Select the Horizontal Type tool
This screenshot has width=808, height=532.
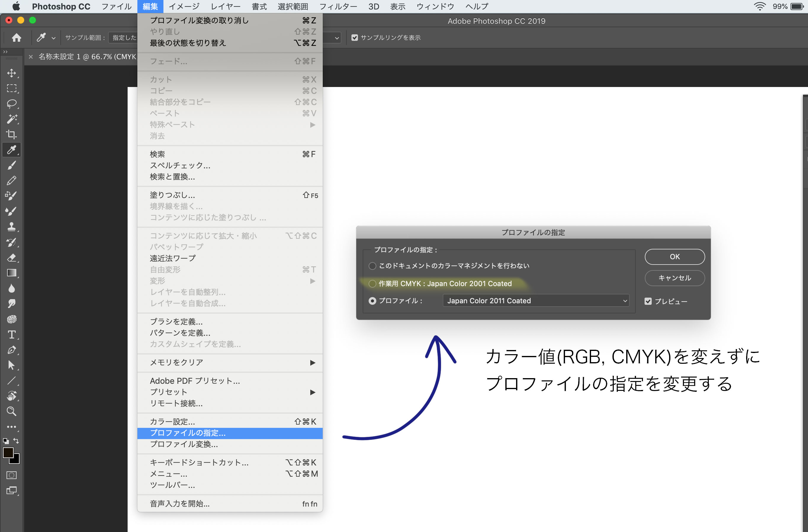click(x=12, y=335)
